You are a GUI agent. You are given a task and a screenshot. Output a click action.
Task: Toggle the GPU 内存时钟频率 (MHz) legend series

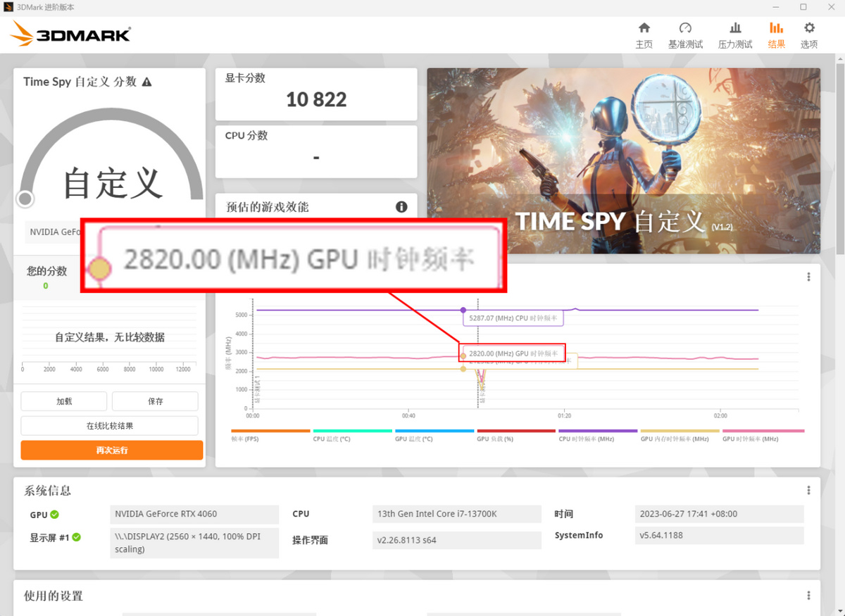pyautogui.click(x=680, y=436)
